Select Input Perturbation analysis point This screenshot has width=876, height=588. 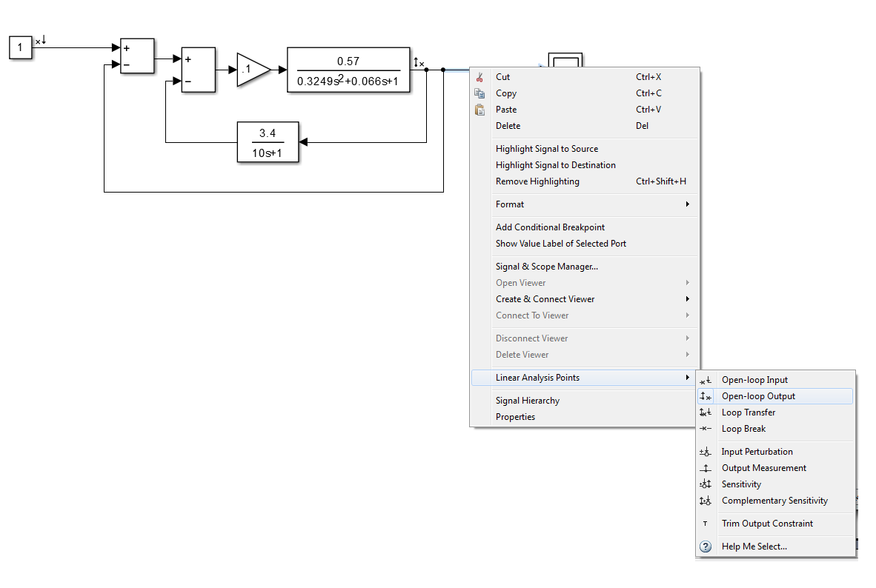tap(775, 452)
